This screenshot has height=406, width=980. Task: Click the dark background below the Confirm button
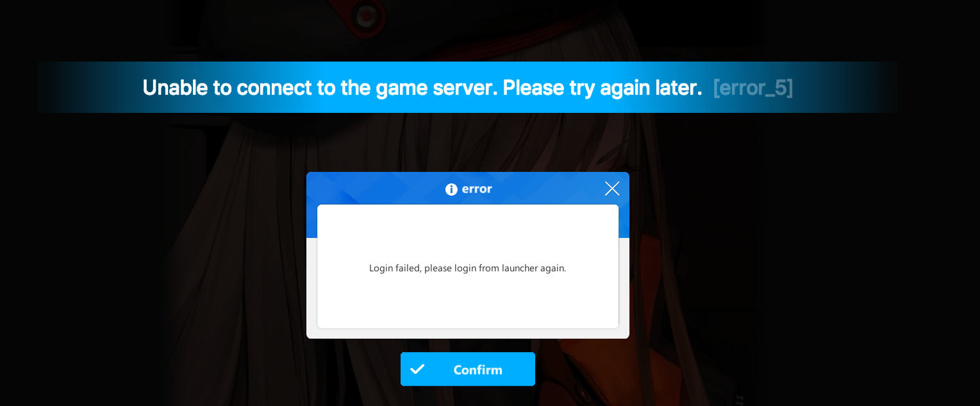(468, 396)
